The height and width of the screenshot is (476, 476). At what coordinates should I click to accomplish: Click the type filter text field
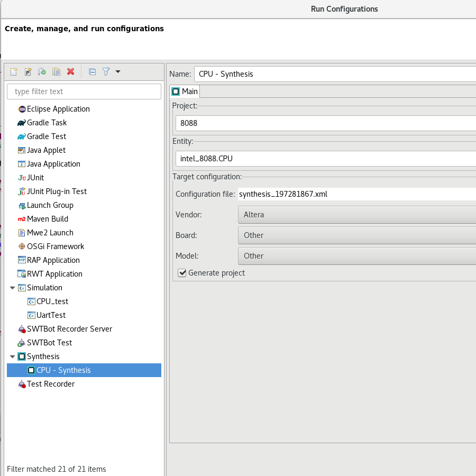(84, 91)
